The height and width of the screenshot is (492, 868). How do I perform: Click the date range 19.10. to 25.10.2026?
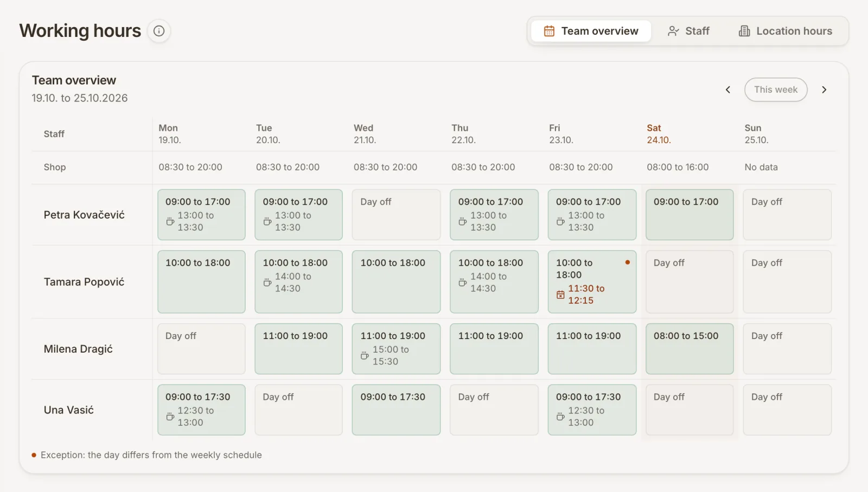(80, 98)
